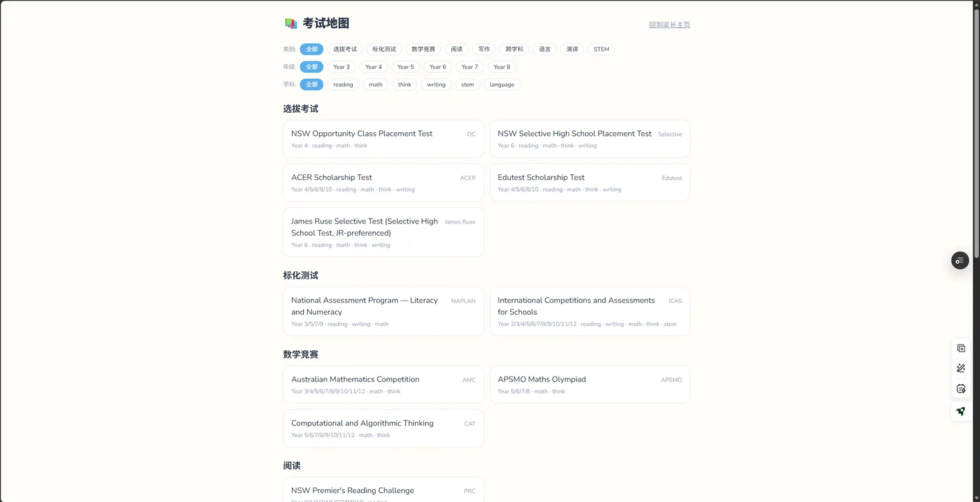This screenshot has width=980, height=502.
Task: Select the Year 3 grade chip
Action: (x=342, y=67)
